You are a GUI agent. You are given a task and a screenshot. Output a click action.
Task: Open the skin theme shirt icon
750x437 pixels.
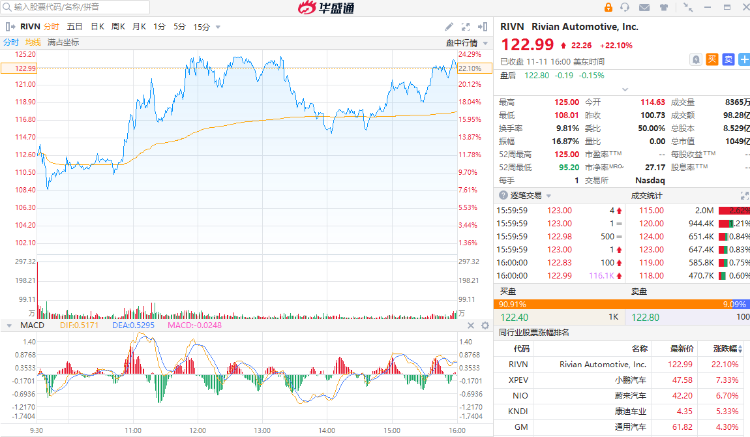coord(664,7)
